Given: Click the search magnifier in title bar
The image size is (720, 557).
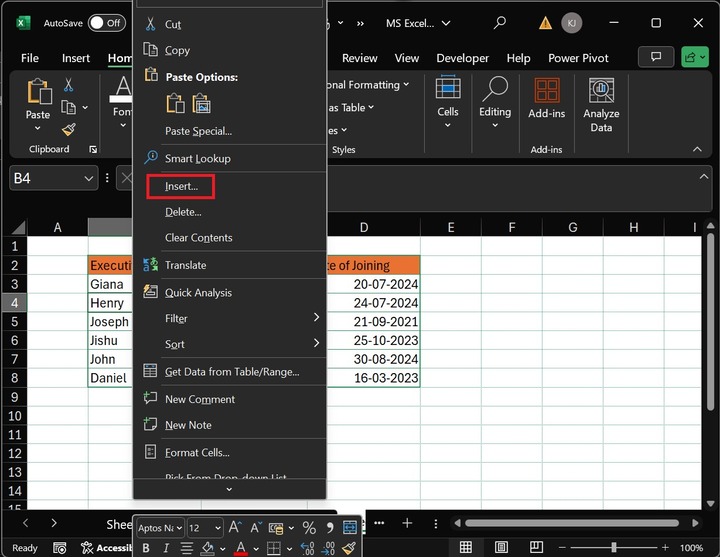Looking at the screenshot, I should [x=498, y=22].
